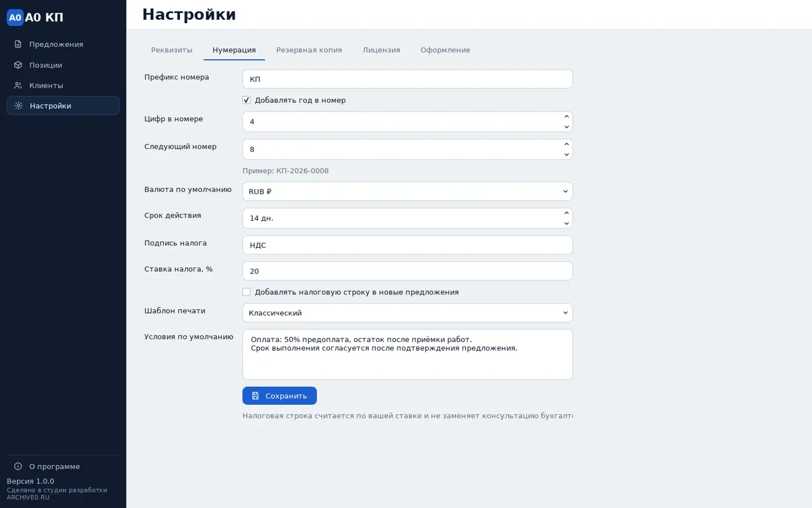Select Настройки in the sidebar
The width and height of the screenshot is (812, 508).
click(63, 106)
